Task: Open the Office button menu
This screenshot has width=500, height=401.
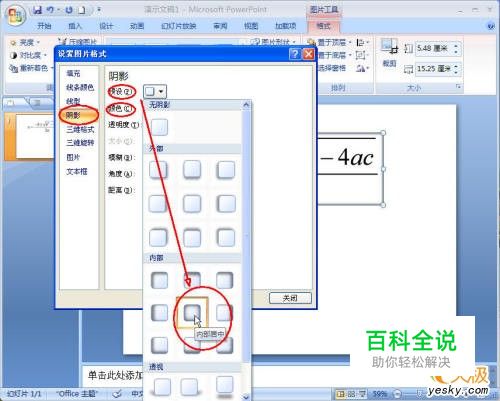Action: coord(15,15)
